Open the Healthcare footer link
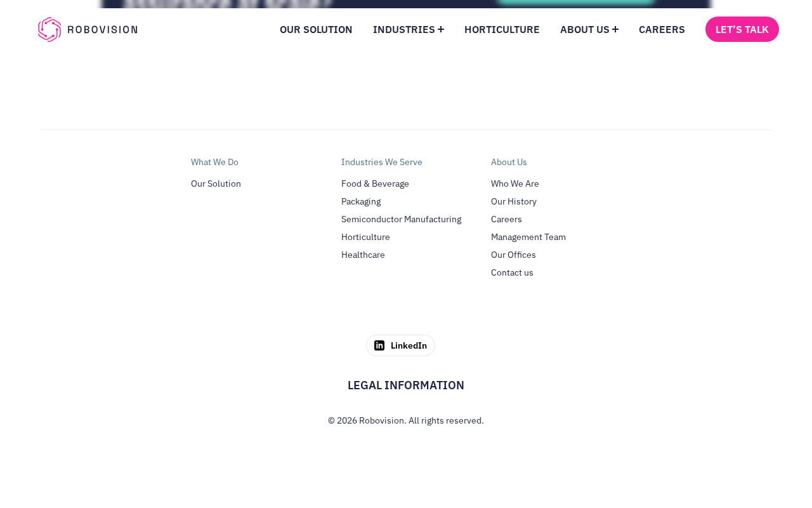The image size is (812, 508). click(363, 255)
